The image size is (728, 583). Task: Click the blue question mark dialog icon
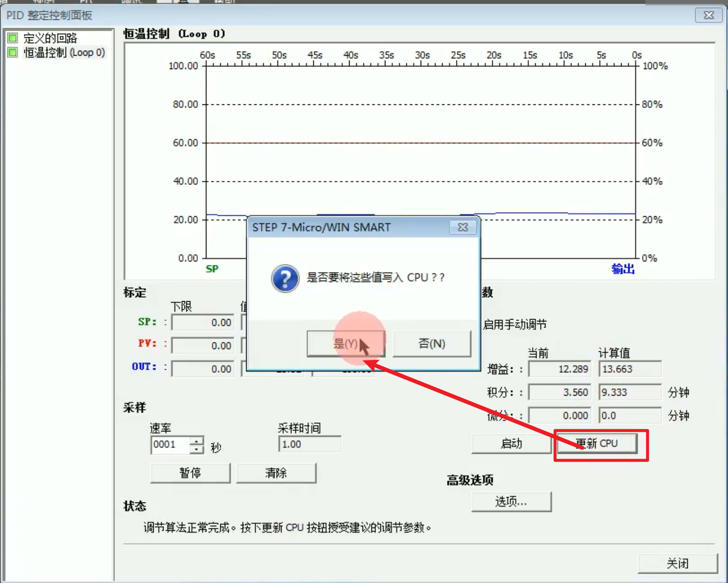coord(285,278)
